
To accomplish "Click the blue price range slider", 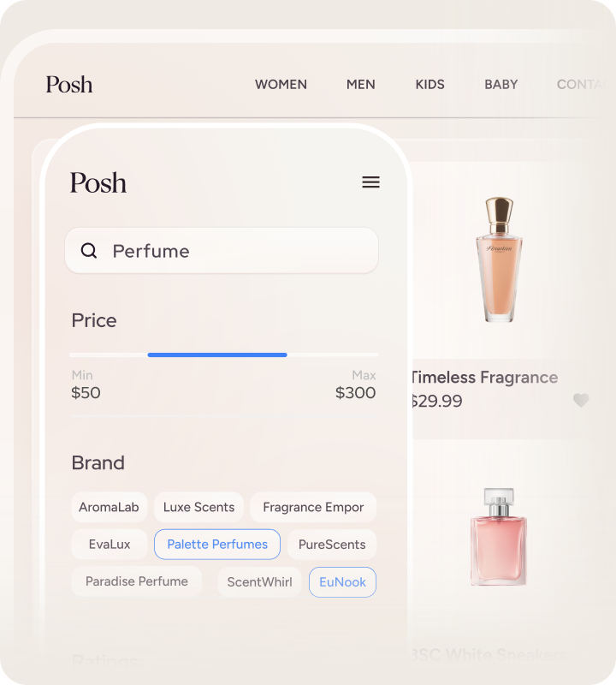I will 217,354.
